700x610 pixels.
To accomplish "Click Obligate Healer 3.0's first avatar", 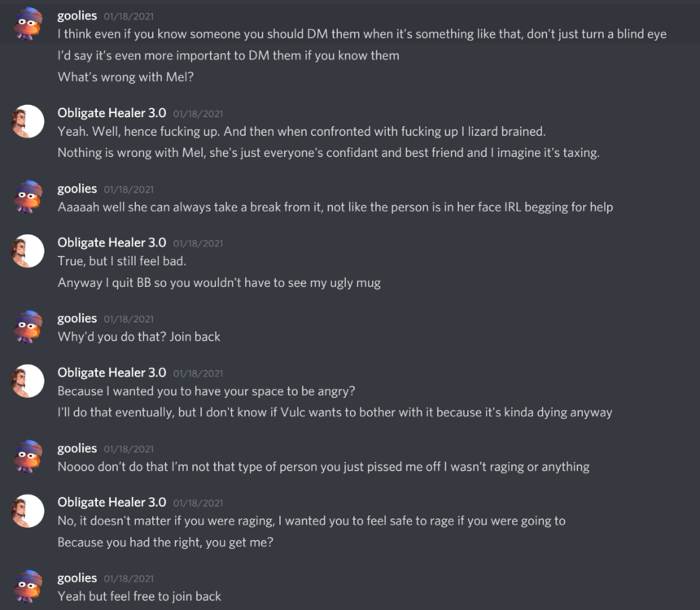I will click(28, 120).
